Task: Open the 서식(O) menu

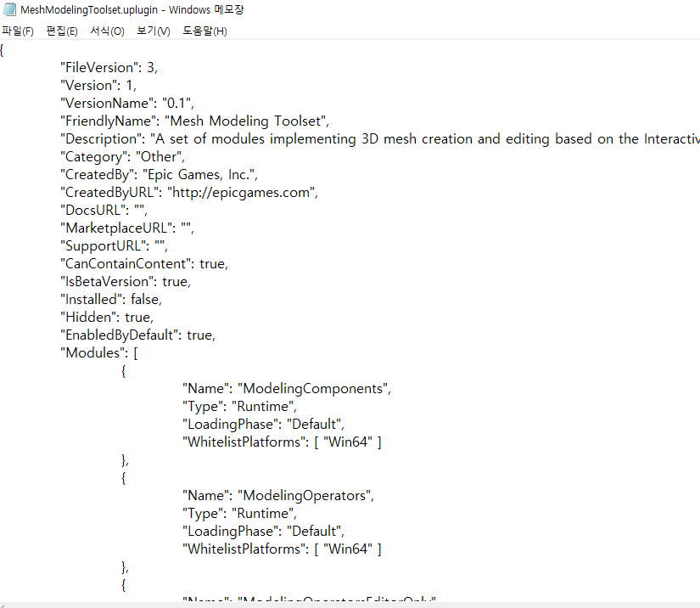Action: click(107, 31)
